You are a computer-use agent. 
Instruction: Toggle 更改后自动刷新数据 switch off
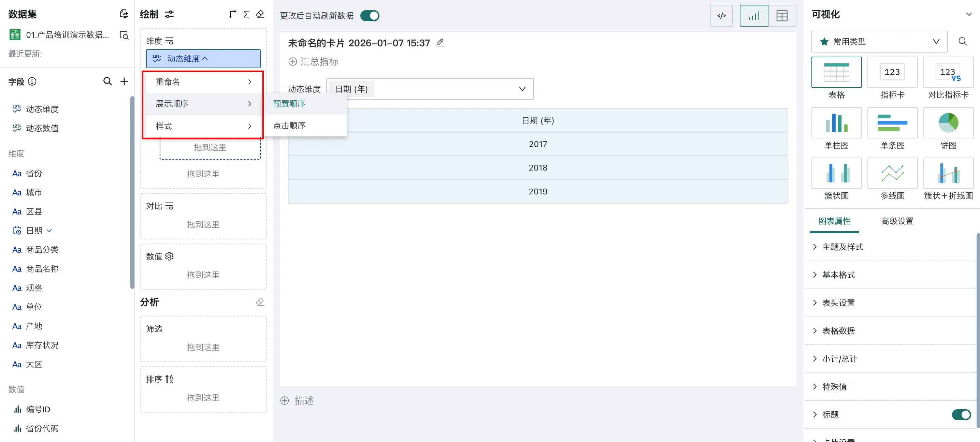(370, 16)
